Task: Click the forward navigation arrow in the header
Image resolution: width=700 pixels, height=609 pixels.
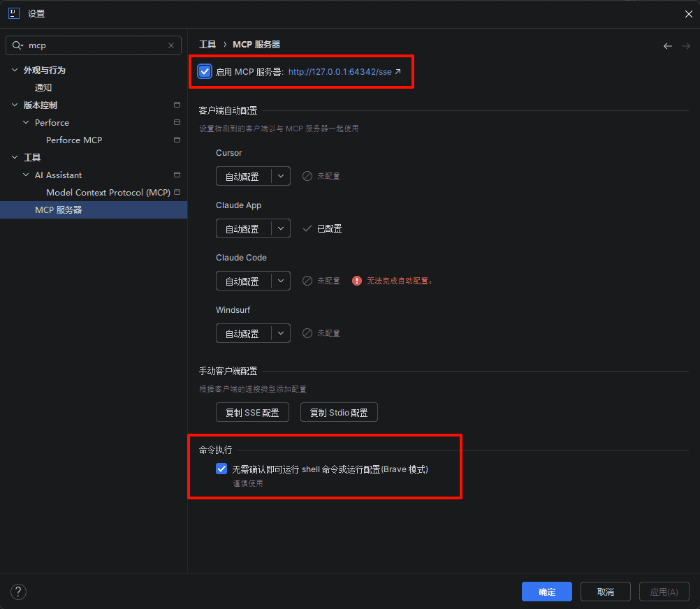Action: [x=686, y=45]
